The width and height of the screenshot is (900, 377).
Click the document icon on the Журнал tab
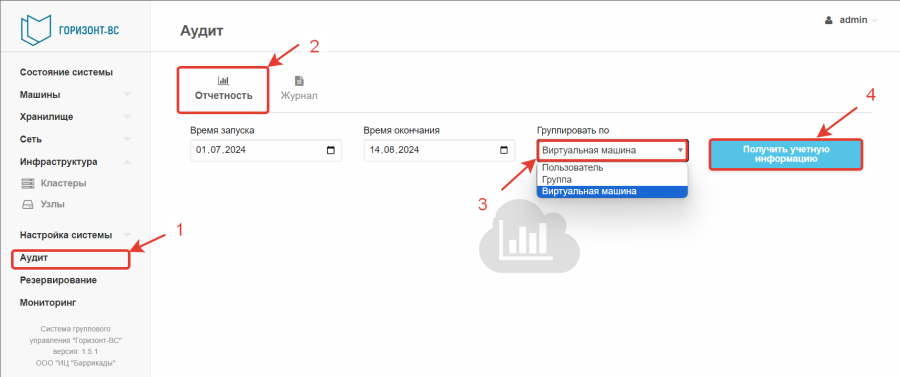pos(299,81)
